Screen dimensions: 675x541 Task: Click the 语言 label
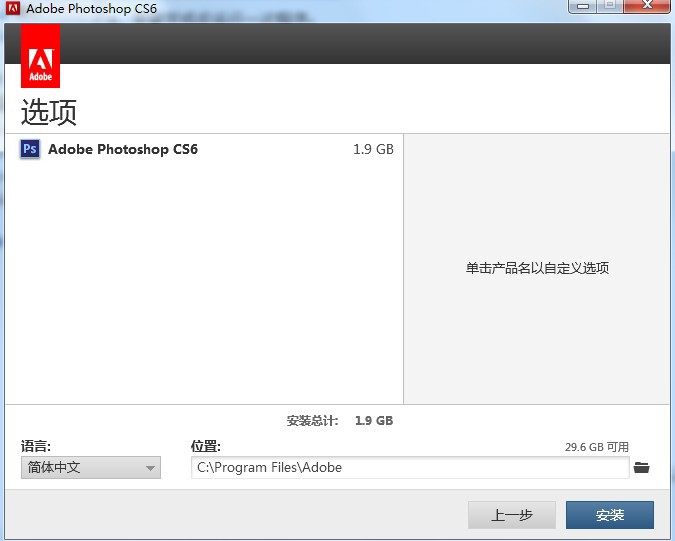(x=36, y=446)
